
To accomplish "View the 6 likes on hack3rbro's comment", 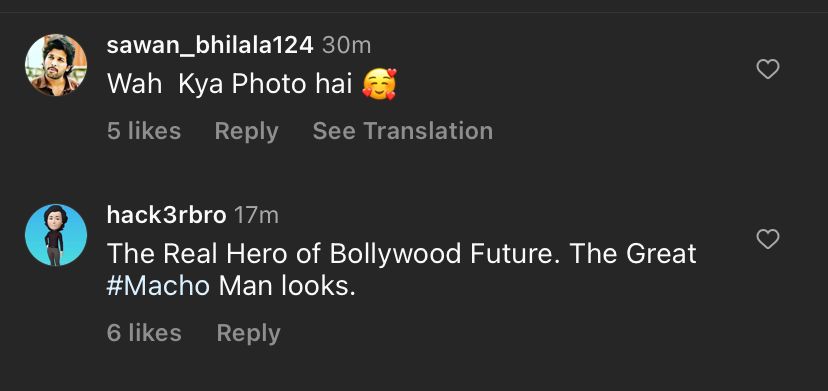I will point(144,333).
